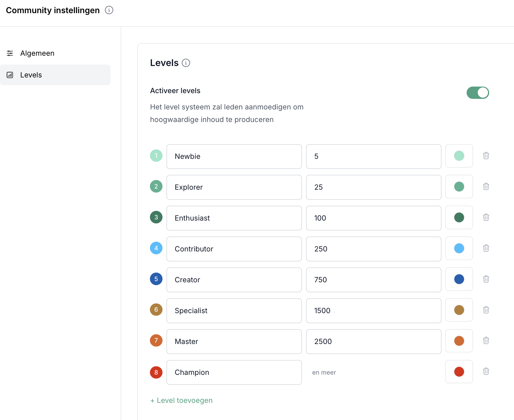Delete the Champion level

point(486,371)
